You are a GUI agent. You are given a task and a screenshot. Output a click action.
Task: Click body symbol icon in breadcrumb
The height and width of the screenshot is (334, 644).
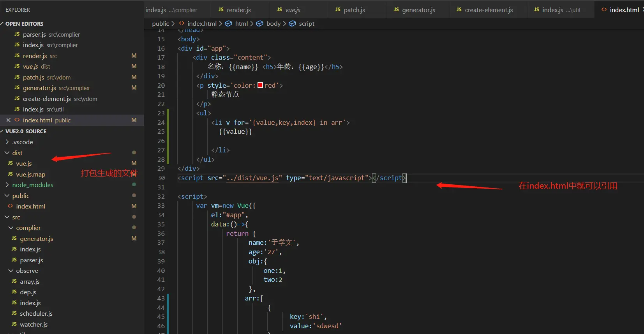click(x=259, y=23)
